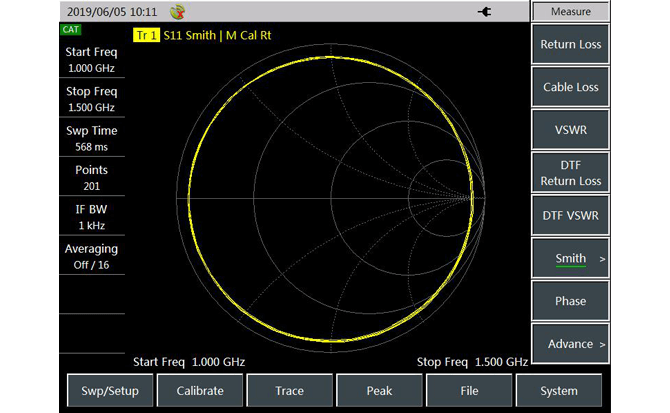Image resolution: width=670 pixels, height=413 pixels.
Task: Open the Trace menu
Action: (289, 391)
